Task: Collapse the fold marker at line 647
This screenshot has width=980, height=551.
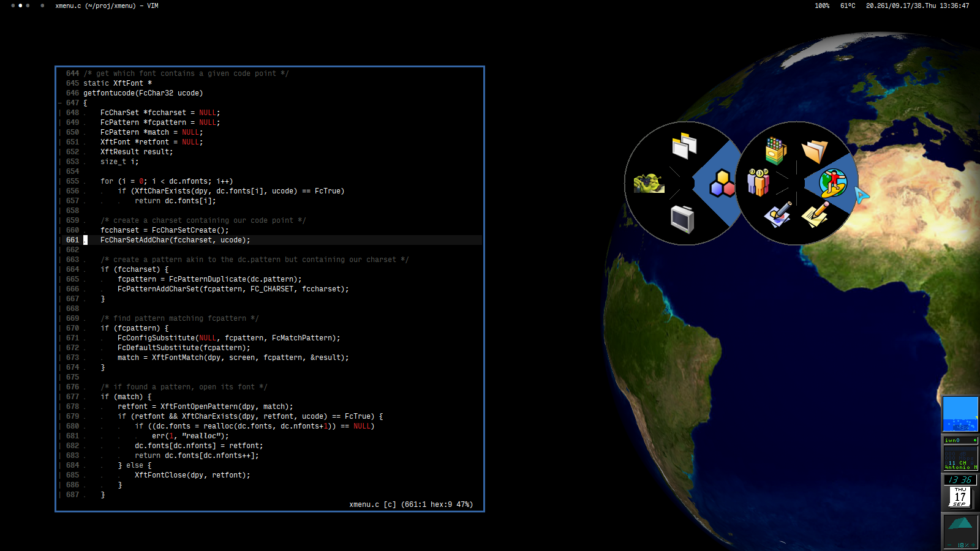Action: click(x=59, y=103)
